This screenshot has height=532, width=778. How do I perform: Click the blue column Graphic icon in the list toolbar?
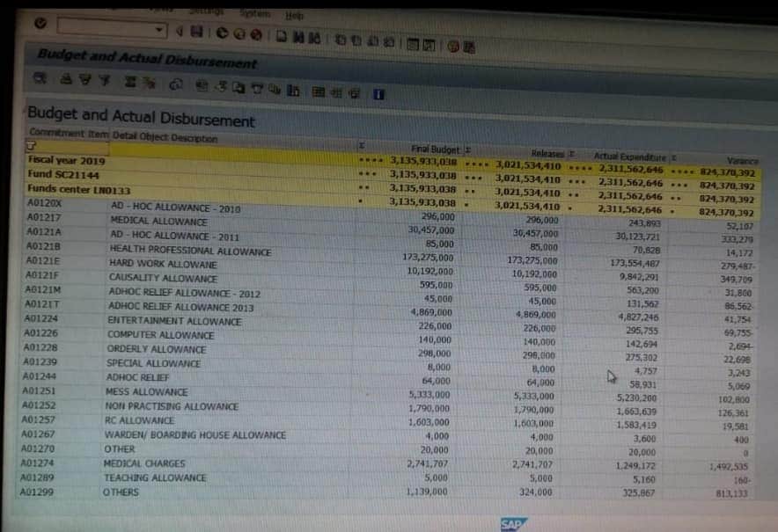tap(293, 91)
